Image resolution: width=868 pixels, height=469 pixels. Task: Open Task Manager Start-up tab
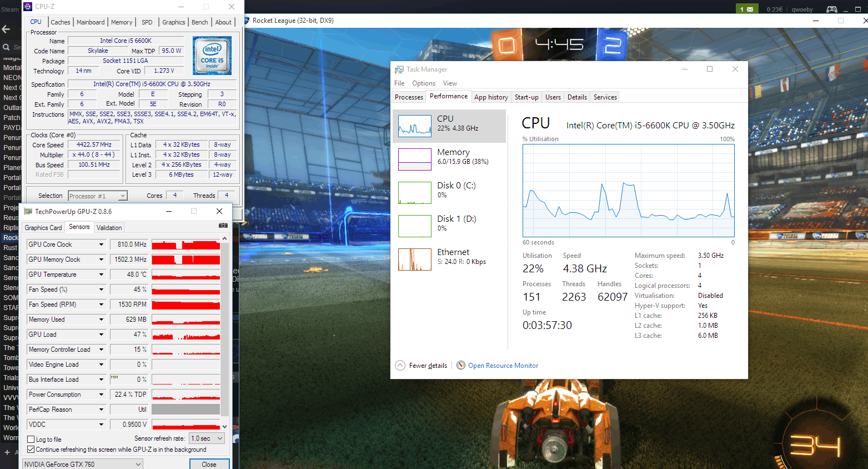(x=526, y=97)
